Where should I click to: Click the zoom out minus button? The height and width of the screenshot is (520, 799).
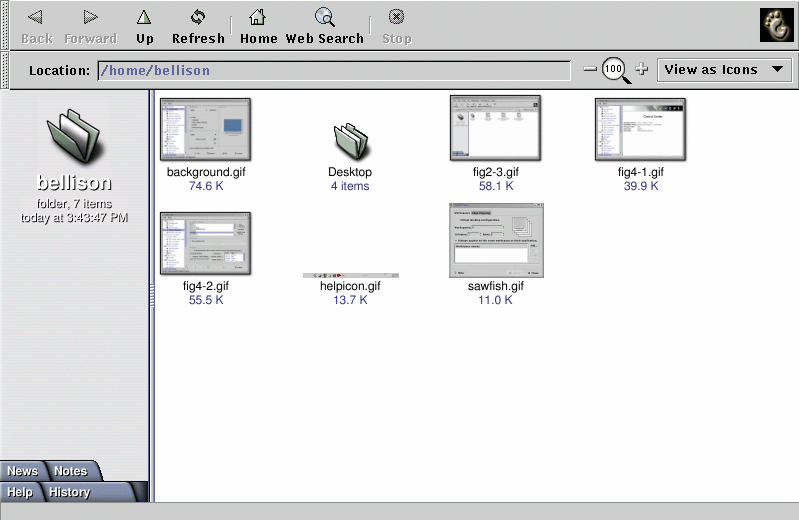coord(590,70)
